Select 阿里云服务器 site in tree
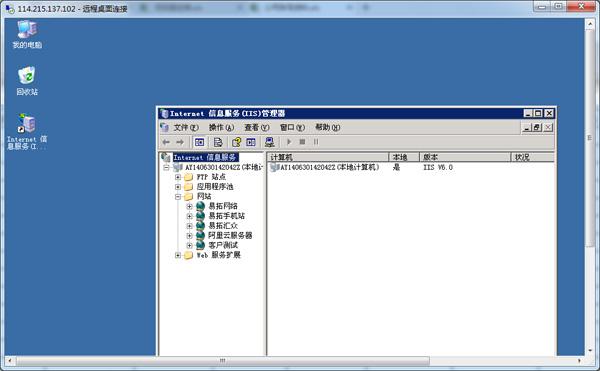600x371 pixels. click(230, 235)
